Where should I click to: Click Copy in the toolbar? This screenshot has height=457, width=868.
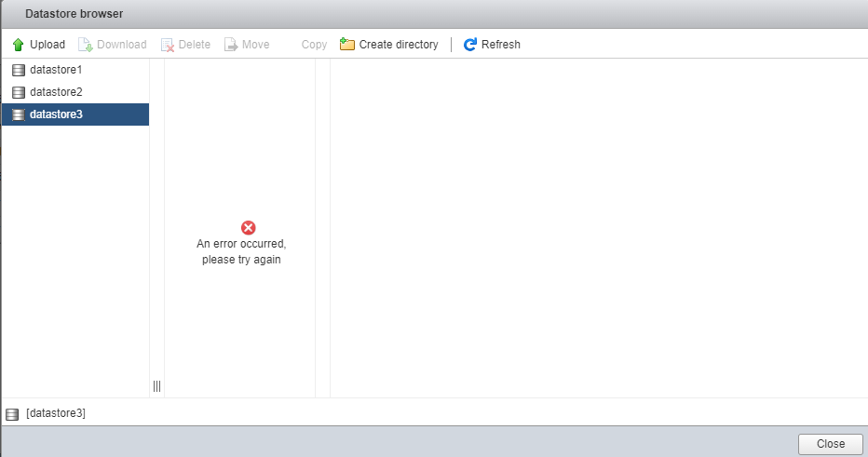coord(314,45)
